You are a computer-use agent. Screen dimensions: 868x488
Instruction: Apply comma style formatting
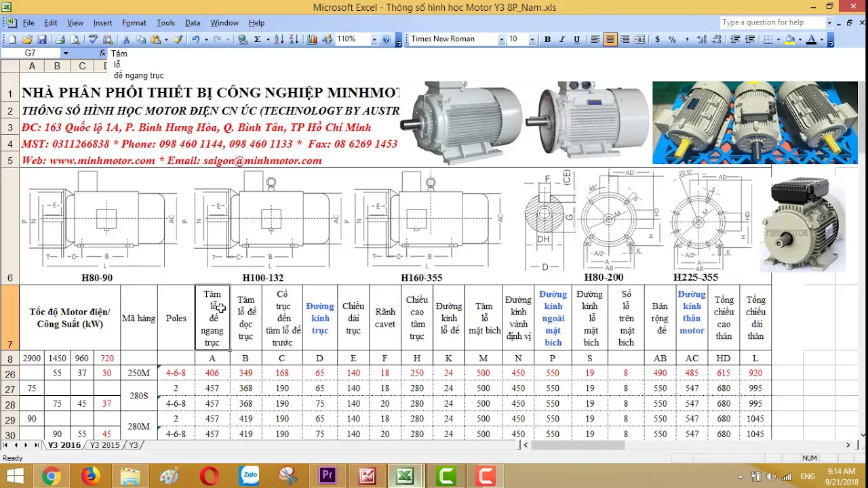[x=687, y=39]
